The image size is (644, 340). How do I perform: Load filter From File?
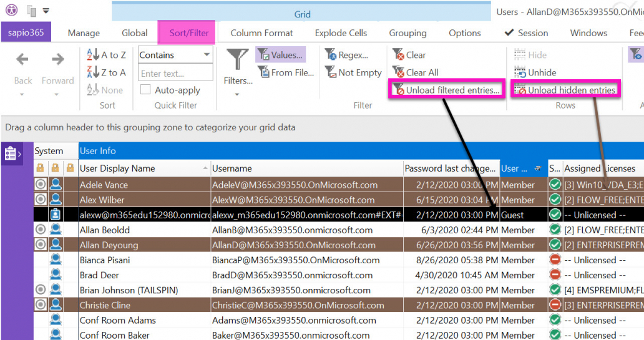point(286,73)
